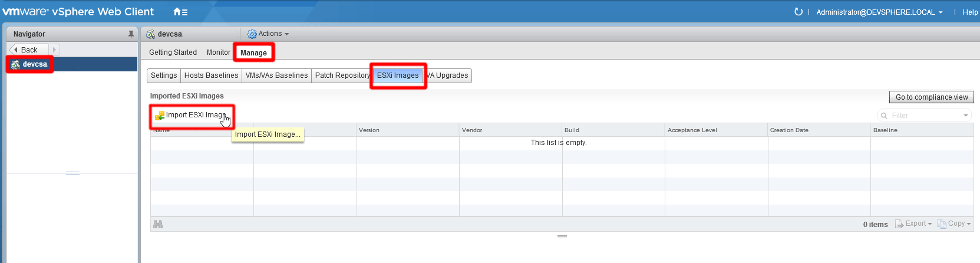This screenshot has height=263, width=980.
Task: Click Go to compliance view button
Action: 932,97
